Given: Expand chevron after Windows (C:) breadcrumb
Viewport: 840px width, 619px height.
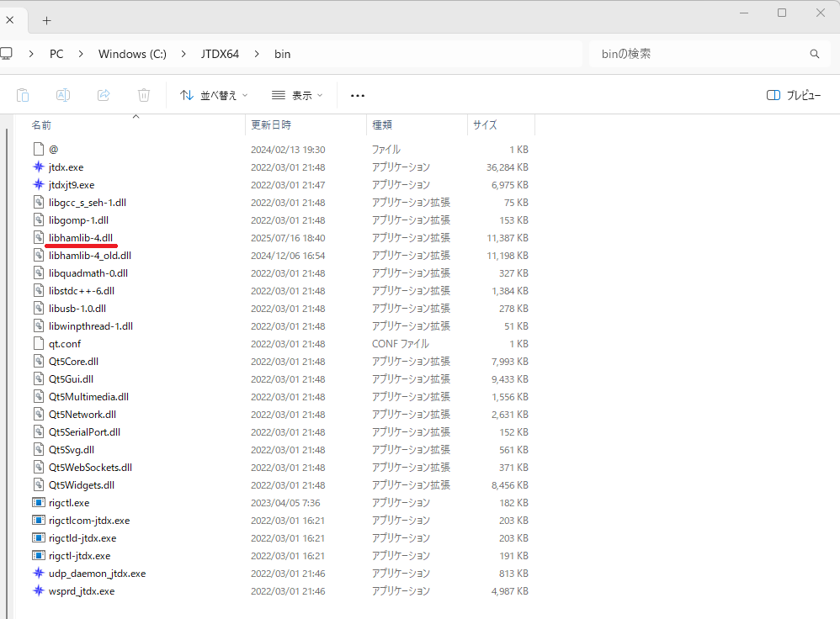Looking at the screenshot, I should (183, 54).
